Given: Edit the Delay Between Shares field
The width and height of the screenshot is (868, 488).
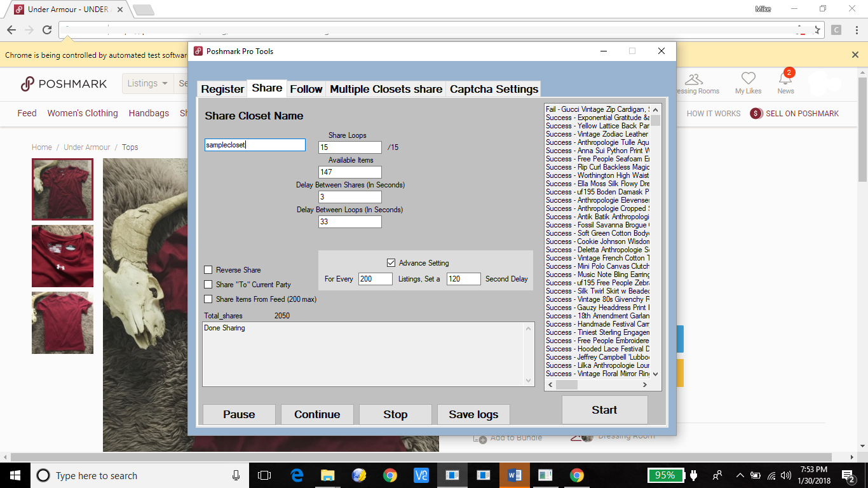Looking at the screenshot, I should [x=350, y=197].
